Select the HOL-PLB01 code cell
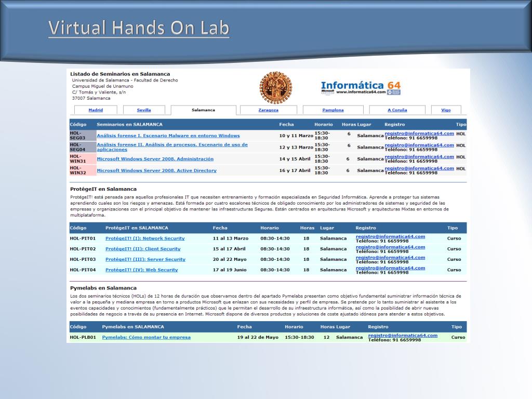532x399 pixels. 83,337
